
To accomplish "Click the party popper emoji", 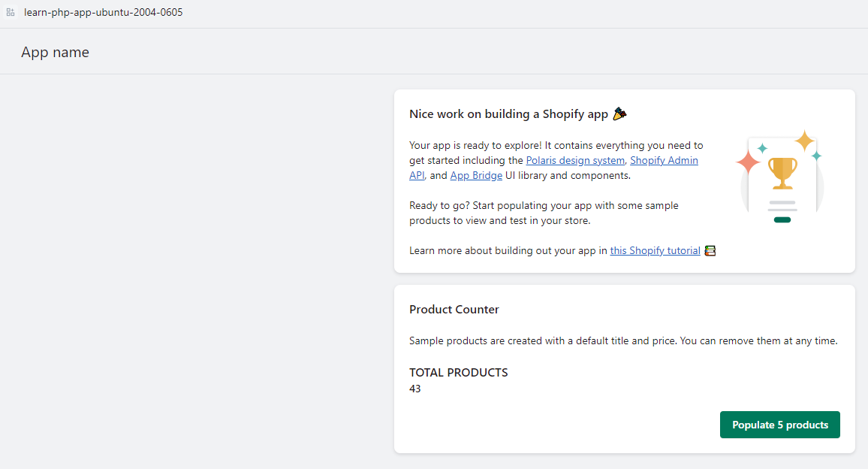I will tap(619, 114).
